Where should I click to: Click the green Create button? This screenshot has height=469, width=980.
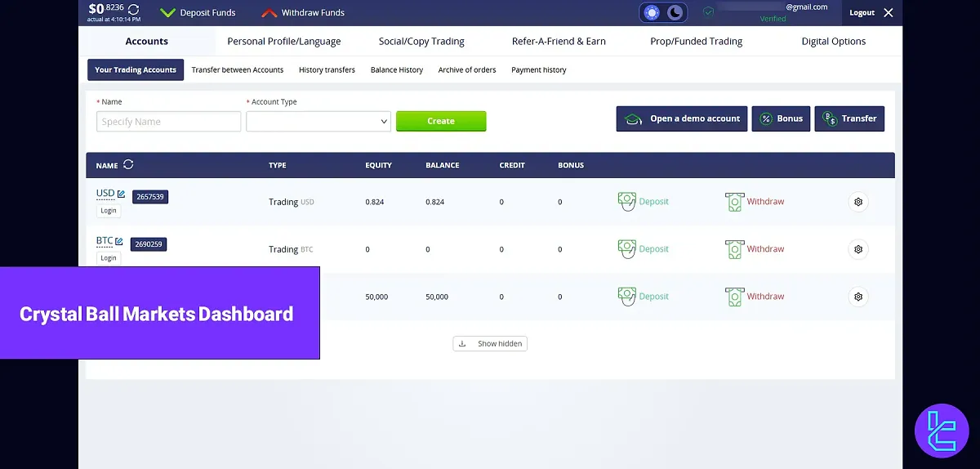click(x=441, y=121)
